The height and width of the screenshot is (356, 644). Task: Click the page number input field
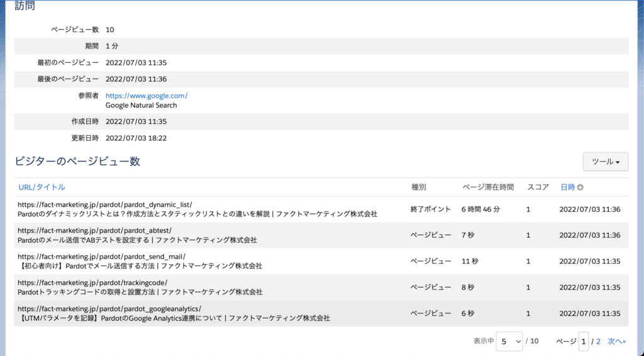(x=583, y=341)
